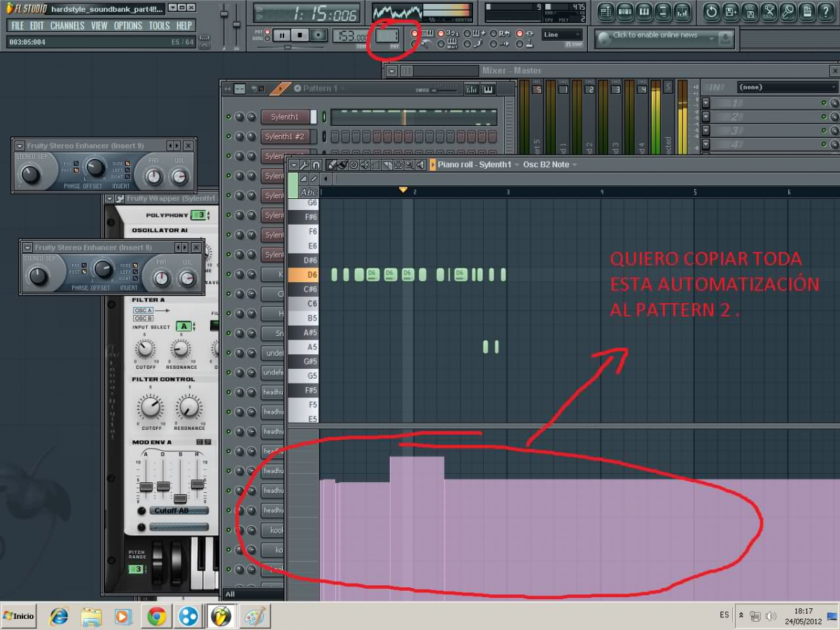The height and width of the screenshot is (630, 840).
Task: Open the mixer view button in top toolbar
Action: click(x=682, y=12)
